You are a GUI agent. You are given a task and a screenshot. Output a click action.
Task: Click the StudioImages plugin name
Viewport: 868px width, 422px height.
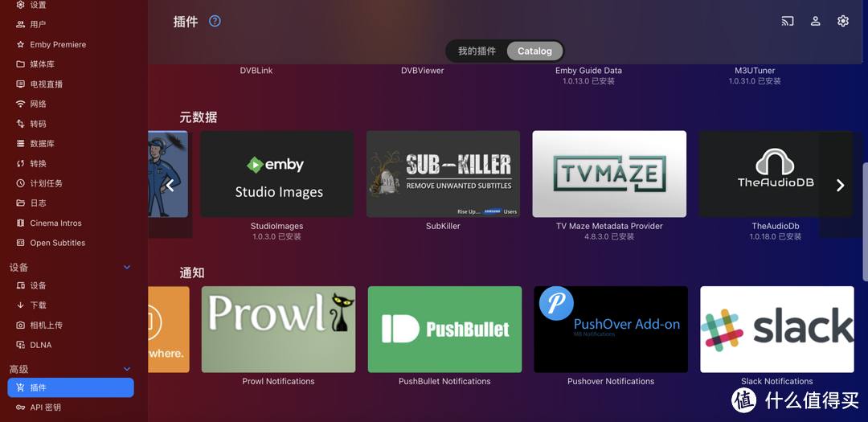[276, 226]
